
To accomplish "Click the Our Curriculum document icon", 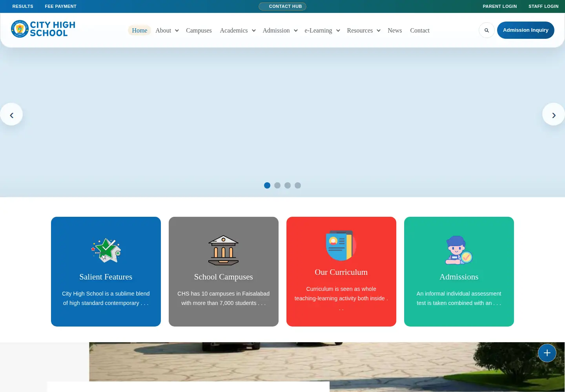I will pos(341,245).
